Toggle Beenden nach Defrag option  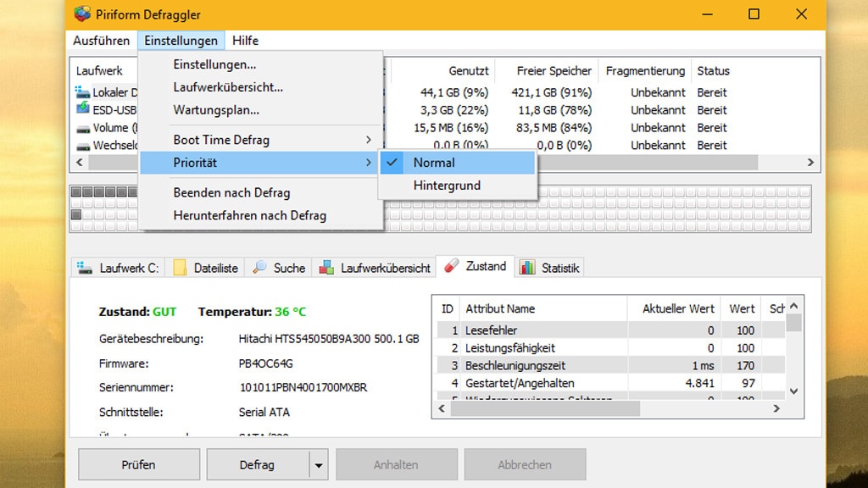pyautogui.click(x=261, y=192)
